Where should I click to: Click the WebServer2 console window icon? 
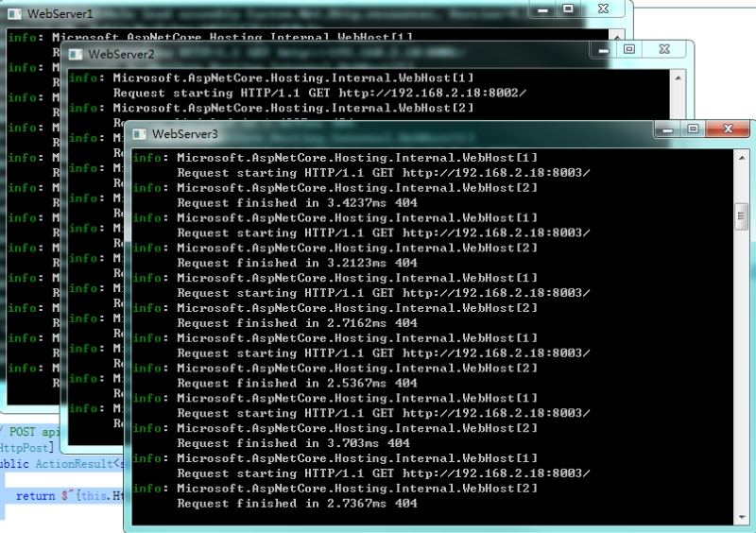(76, 55)
